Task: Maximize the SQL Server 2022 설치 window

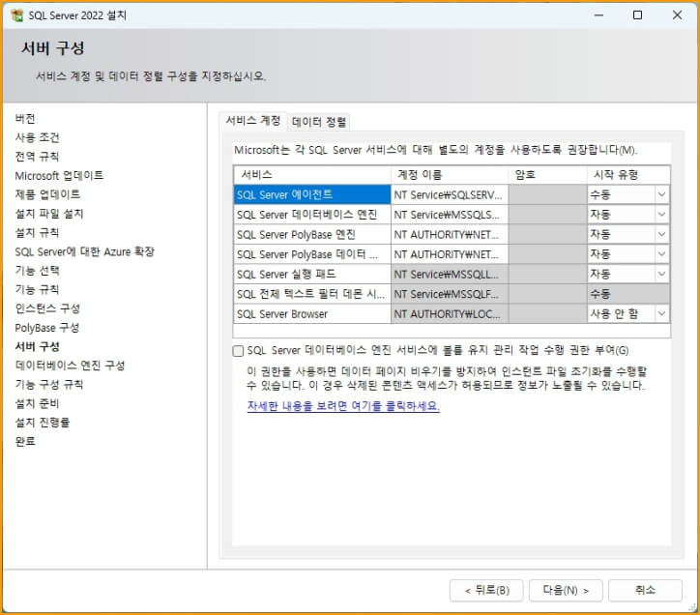Action: [637, 15]
